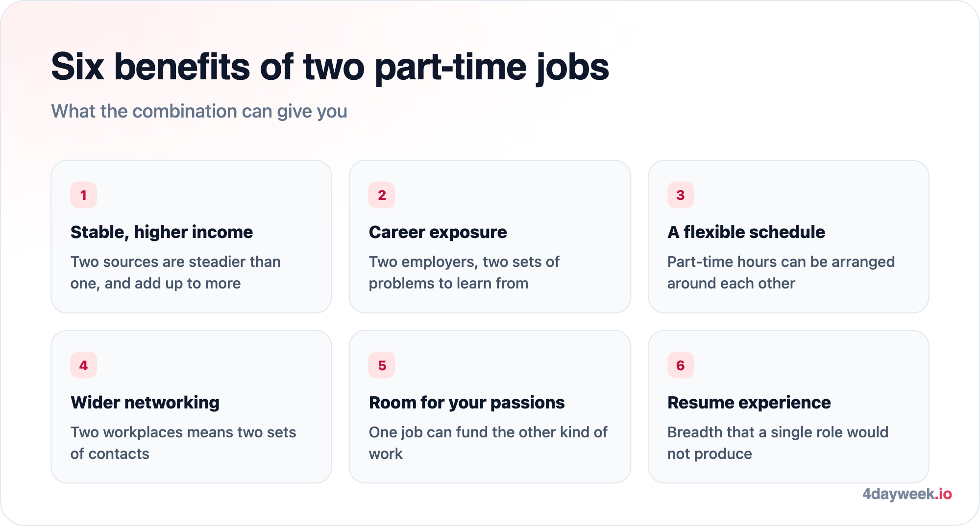Click the number 6 badge
The image size is (980, 526).
(681, 365)
